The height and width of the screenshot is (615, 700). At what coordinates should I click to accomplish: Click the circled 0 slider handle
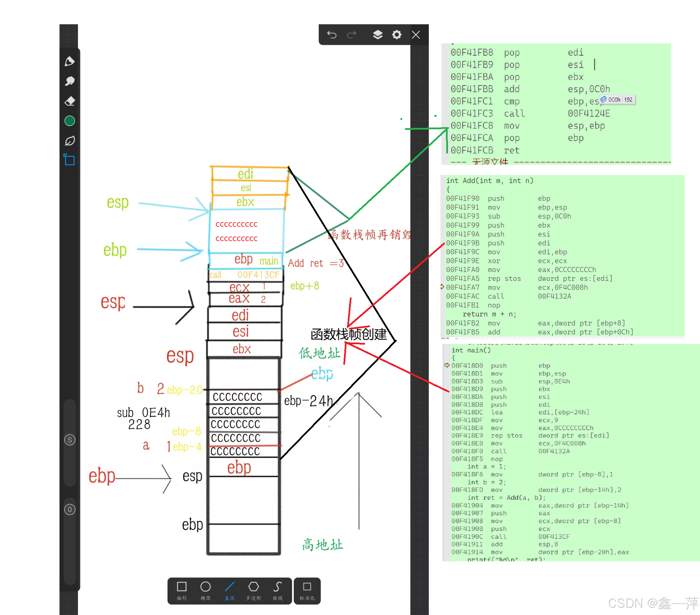pyautogui.click(x=69, y=509)
